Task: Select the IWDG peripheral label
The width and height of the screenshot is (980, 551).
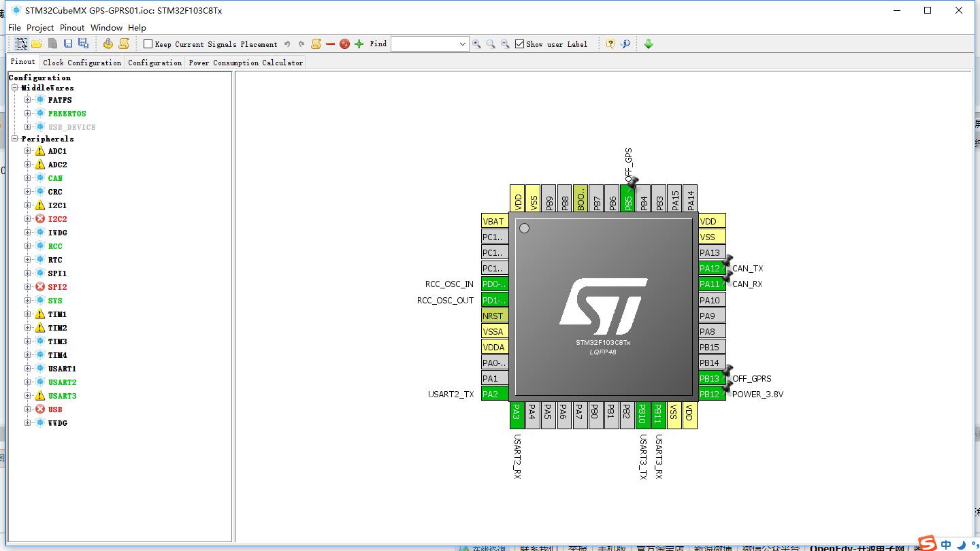Action: [58, 233]
